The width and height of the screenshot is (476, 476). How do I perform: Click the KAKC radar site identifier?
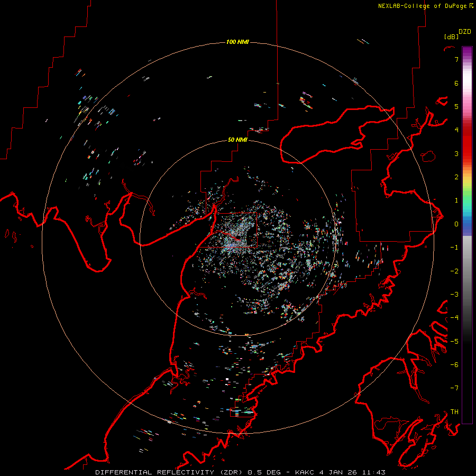(x=305, y=472)
